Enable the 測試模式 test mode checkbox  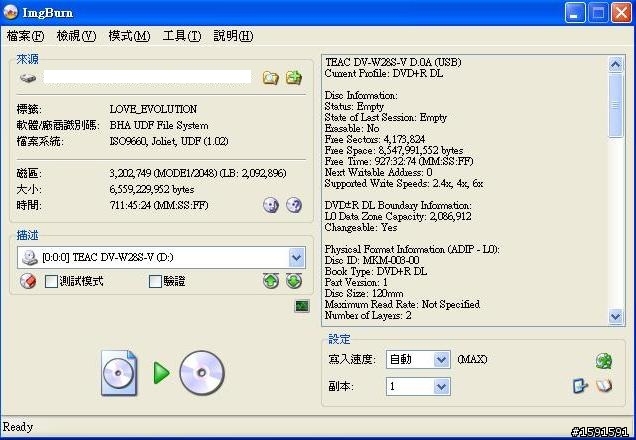pos(51,281)
